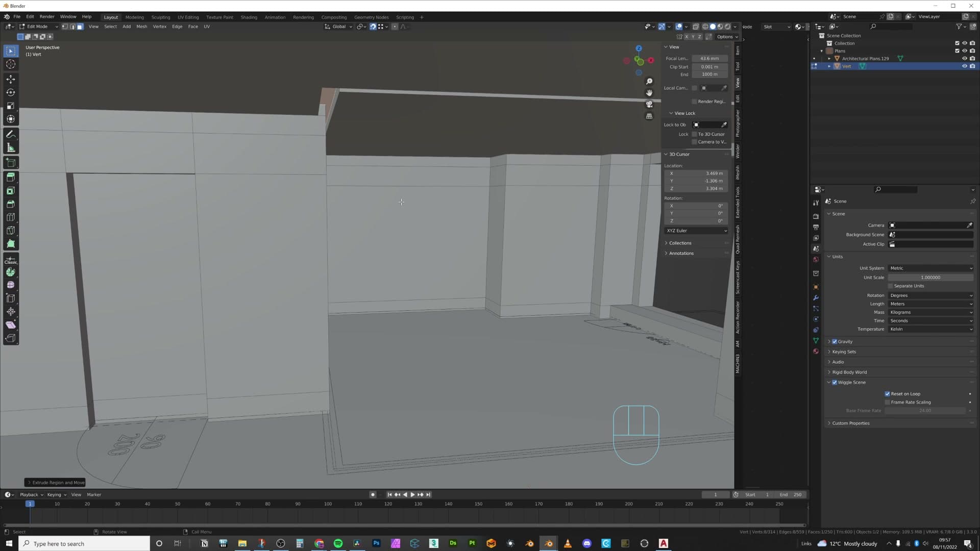Viewport: 980px width, 551px height.
Task: Open Render properties tab icon
Action: point(816,216)
